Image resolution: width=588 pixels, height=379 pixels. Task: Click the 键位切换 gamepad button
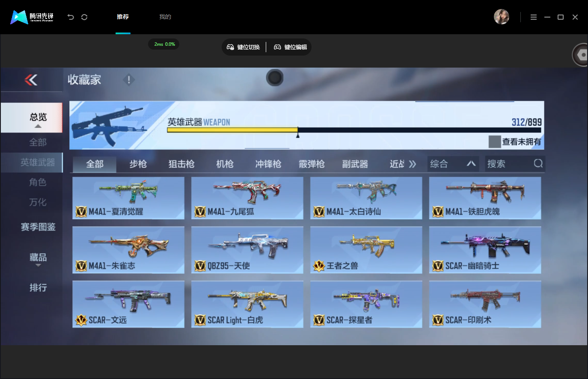tap(244, 47)
